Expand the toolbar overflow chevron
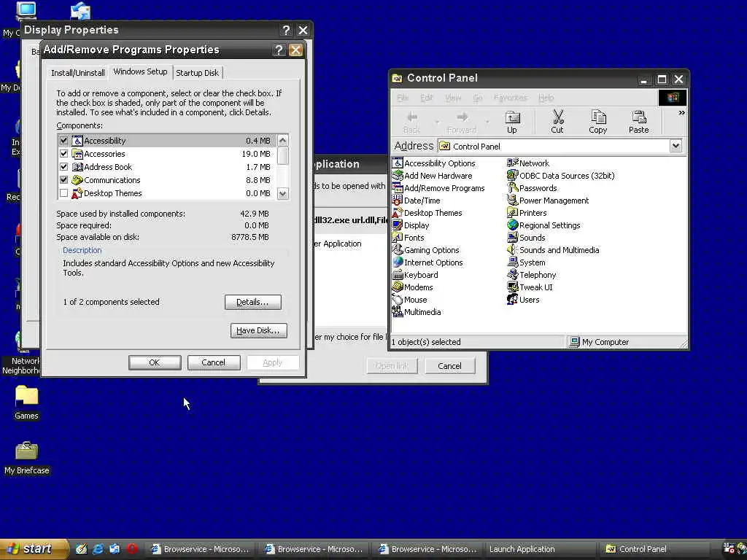 tap(681, 113)
